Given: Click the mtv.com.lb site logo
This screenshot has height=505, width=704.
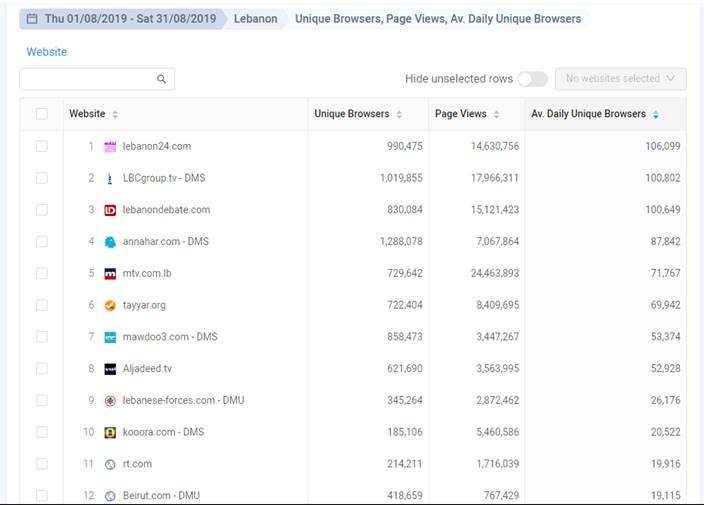Looking at the screenshot, I should coord(110,273).
